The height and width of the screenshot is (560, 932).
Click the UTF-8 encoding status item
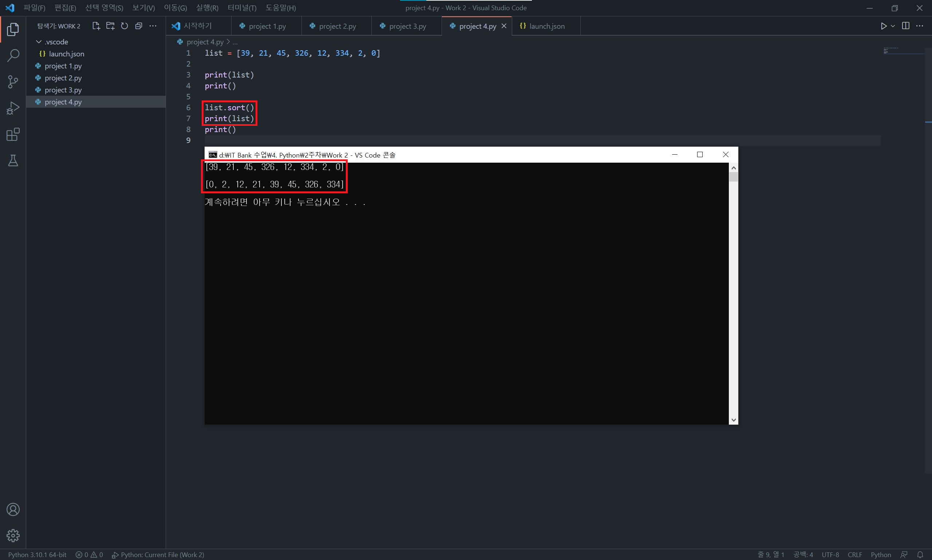[830, 555]
